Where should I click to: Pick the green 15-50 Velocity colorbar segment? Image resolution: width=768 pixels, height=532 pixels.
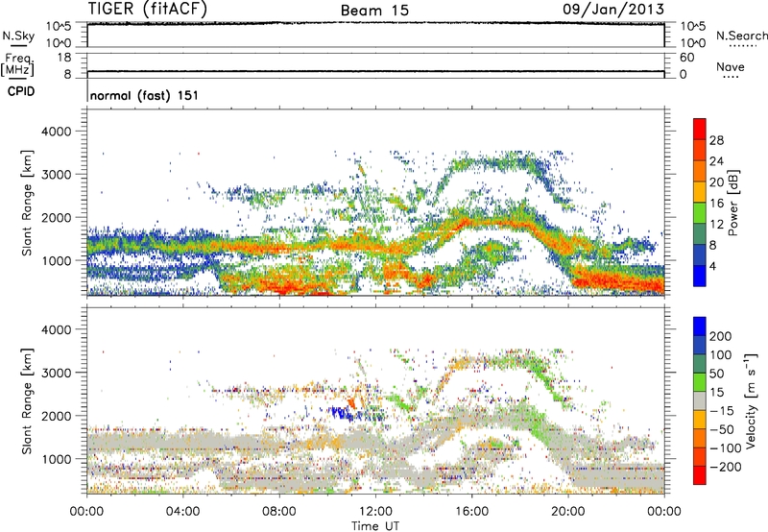[700, 382]
